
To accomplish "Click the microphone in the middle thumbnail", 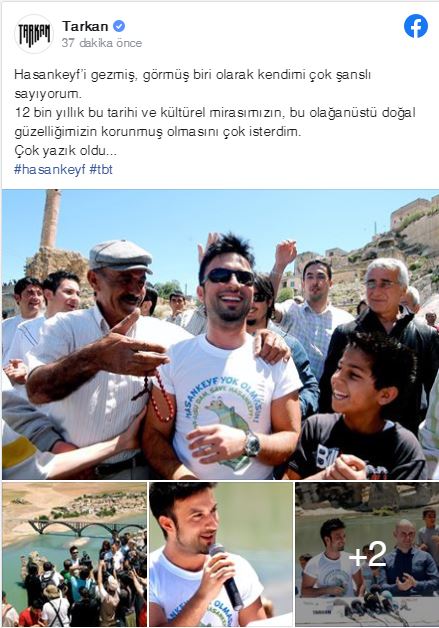I will 226,575.
